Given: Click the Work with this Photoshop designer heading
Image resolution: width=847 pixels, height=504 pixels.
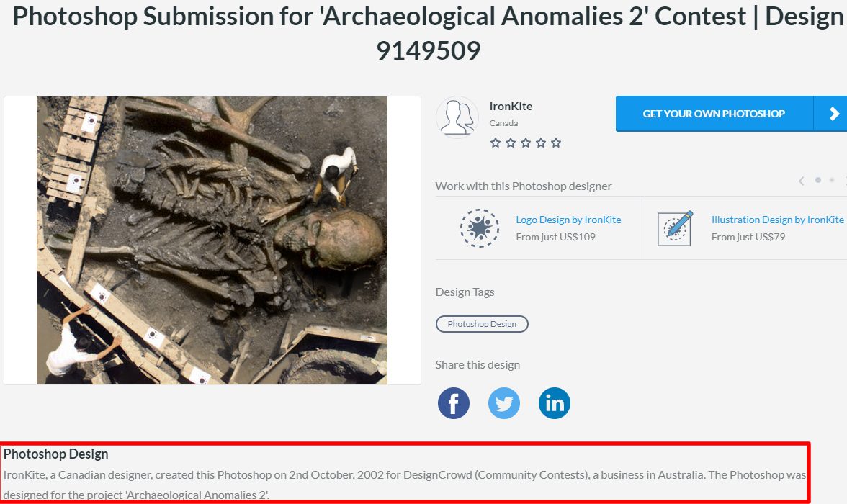Looking at the screenshot, I should pyautogui.click(x=524, y=186).
